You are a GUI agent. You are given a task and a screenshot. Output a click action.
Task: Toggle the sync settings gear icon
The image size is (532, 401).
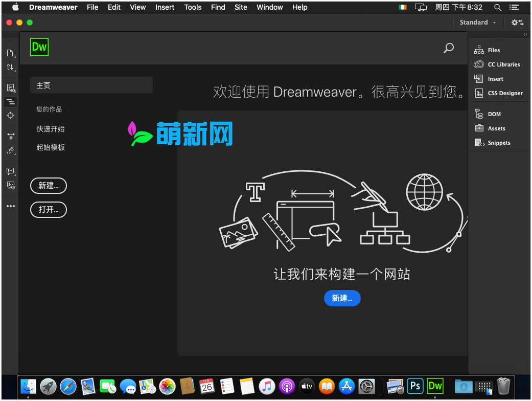pos(517,23)
